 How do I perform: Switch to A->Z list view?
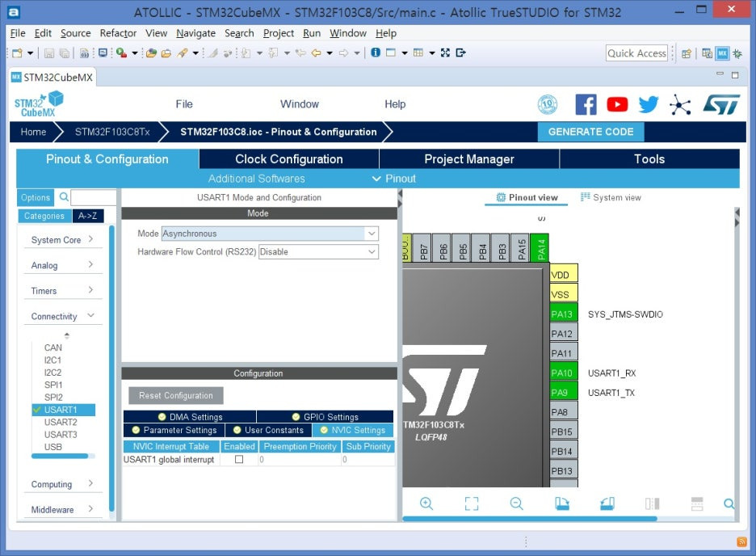click(88, 216)
